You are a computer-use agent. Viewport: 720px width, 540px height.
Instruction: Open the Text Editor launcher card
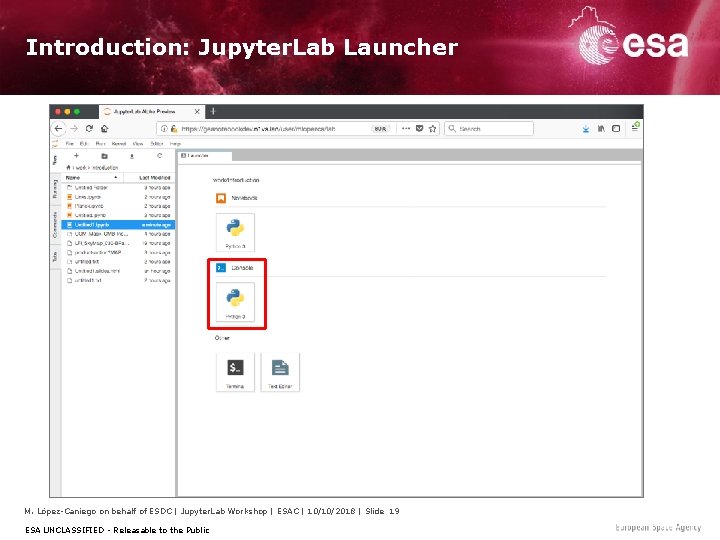[280, 372]
